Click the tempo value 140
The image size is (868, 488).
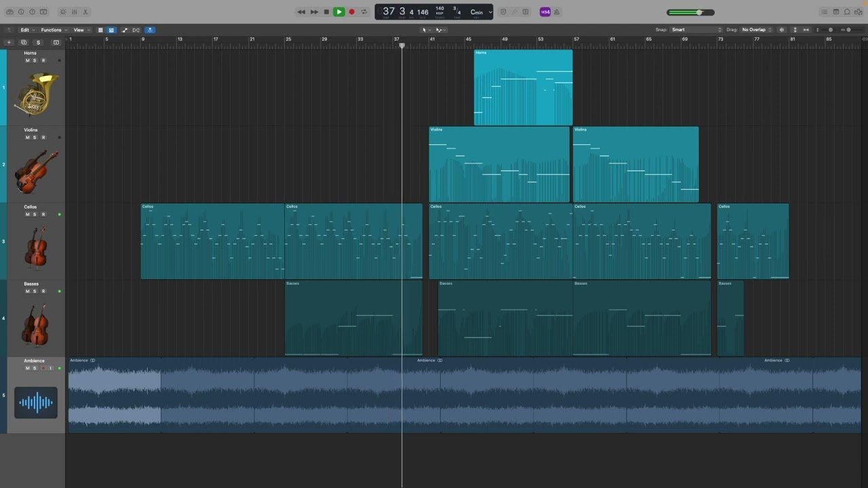[439, 9]
